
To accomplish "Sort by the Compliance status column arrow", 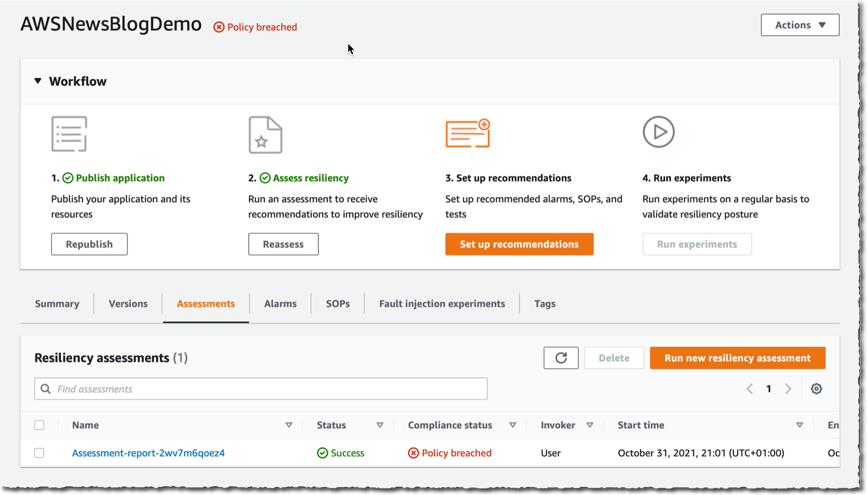I will pyautogui.click(x=513, y=425).
